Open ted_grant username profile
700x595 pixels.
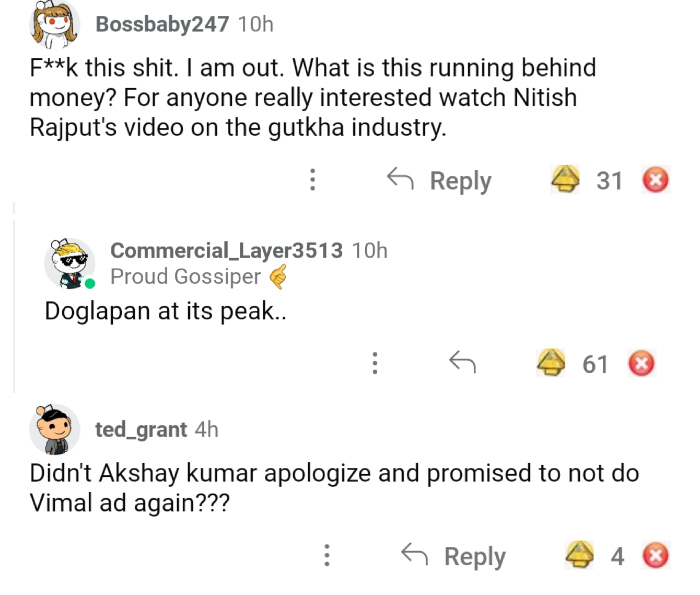(x=141, y=429)
